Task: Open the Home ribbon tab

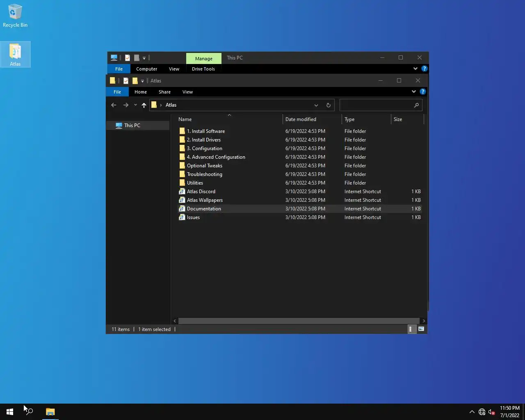Action: click(x=141, y=92)
